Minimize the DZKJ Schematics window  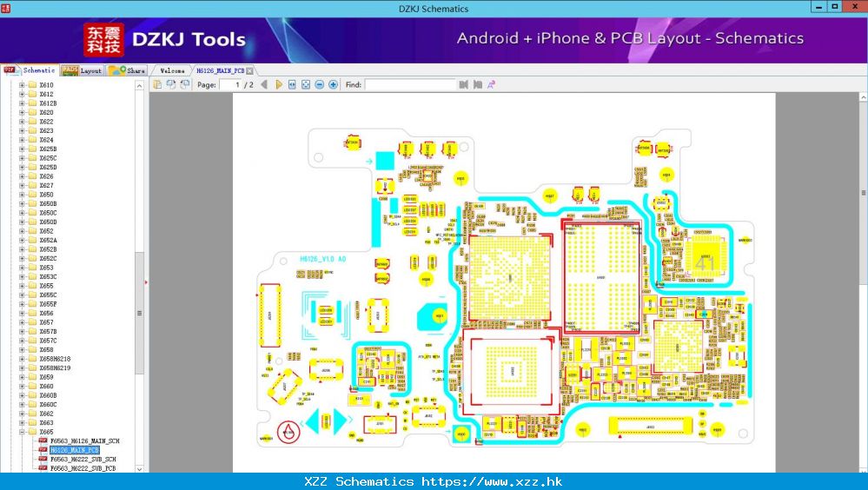point(818,7)
